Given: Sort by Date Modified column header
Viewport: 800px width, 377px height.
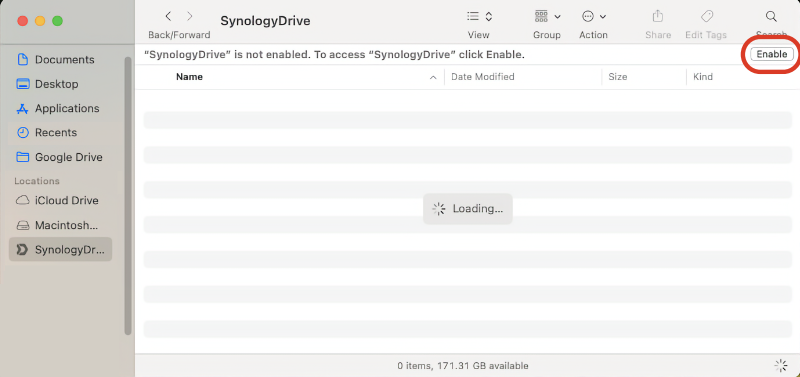Looking at the screenshot, I should (483, 77).
